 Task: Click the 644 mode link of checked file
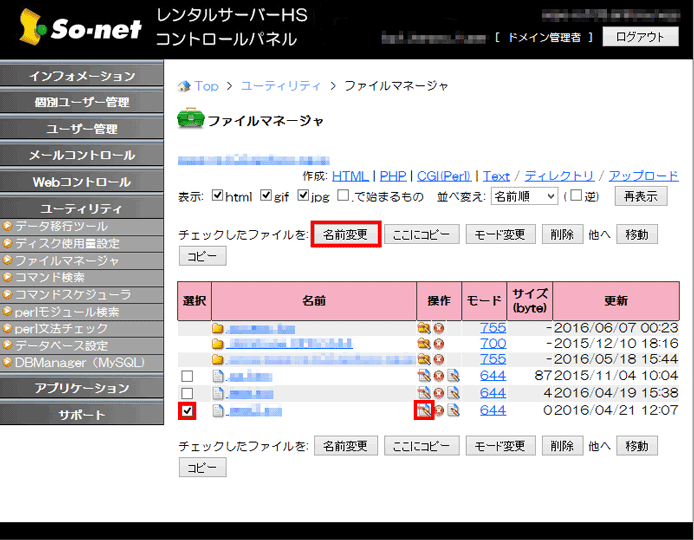click(492, 410)
